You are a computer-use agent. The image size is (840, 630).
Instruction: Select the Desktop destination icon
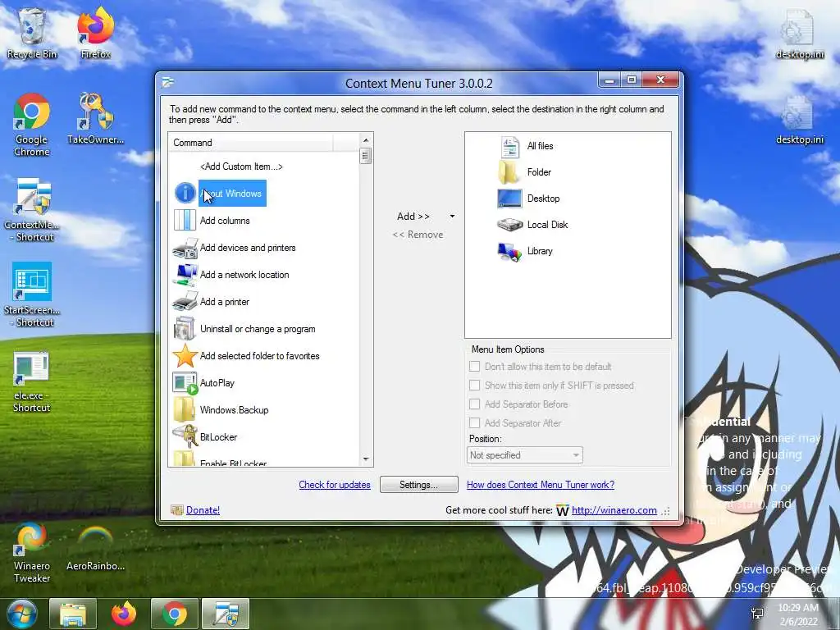(x=509, y=199)
